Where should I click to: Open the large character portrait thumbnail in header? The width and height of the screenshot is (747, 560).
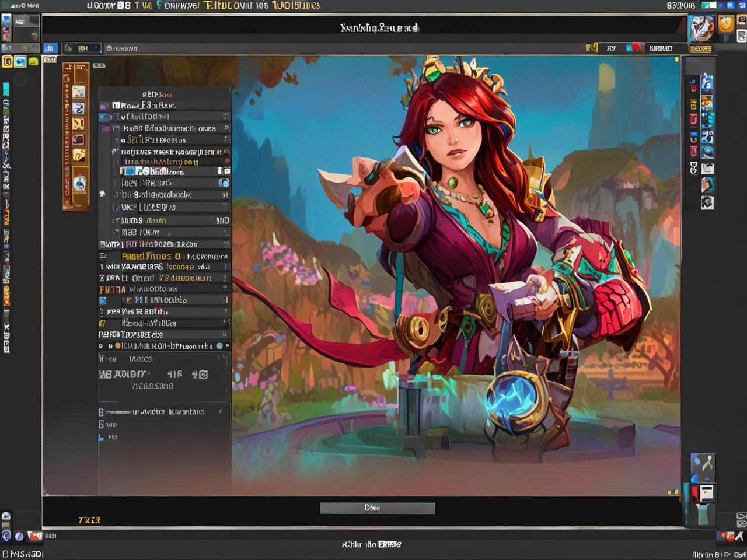[x=701, y=28]
